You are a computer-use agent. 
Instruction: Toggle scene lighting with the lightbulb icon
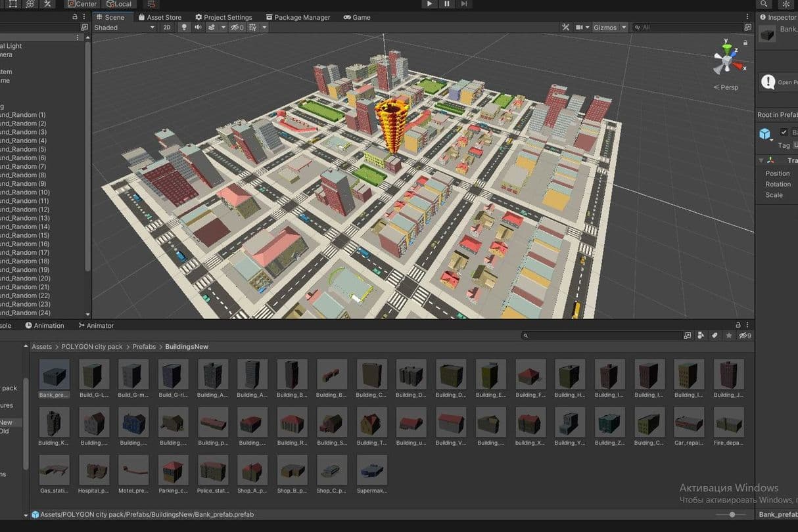[x=184, y=28]
